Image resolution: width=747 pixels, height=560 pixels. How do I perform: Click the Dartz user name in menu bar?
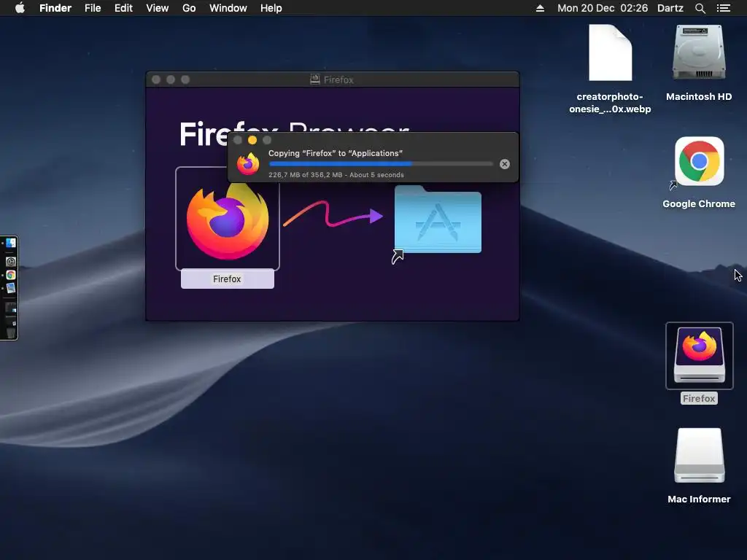670,8
